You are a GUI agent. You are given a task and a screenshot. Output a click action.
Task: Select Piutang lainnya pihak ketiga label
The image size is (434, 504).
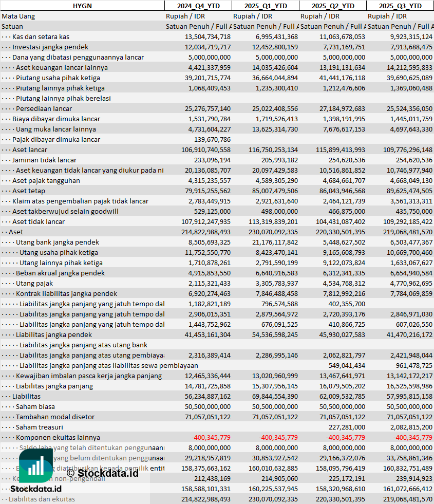(x=60, y=88)
